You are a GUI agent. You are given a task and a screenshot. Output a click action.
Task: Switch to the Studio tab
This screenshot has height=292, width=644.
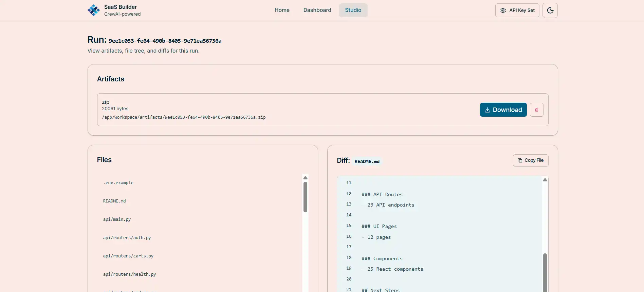tap(353, 10)
